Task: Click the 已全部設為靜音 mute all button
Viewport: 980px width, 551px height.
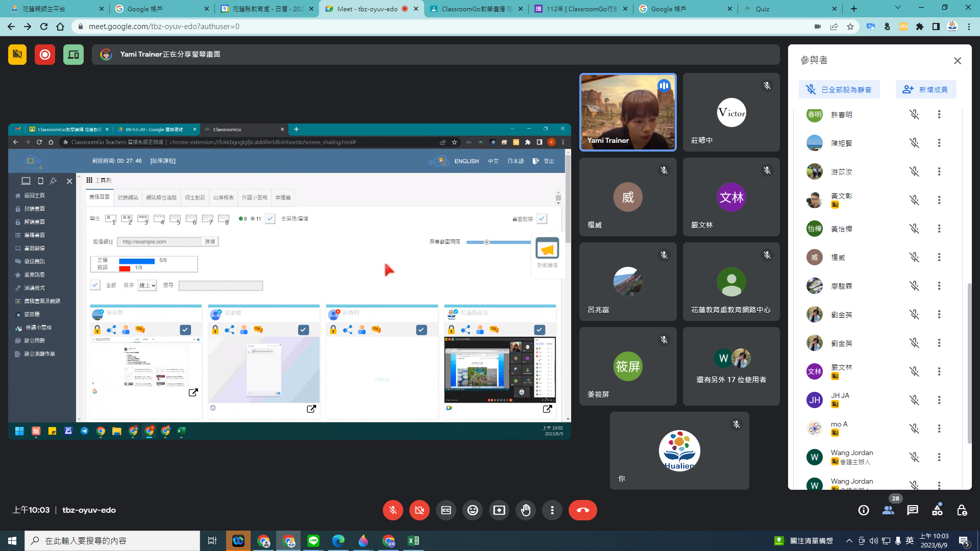Action: pos(839,90)
